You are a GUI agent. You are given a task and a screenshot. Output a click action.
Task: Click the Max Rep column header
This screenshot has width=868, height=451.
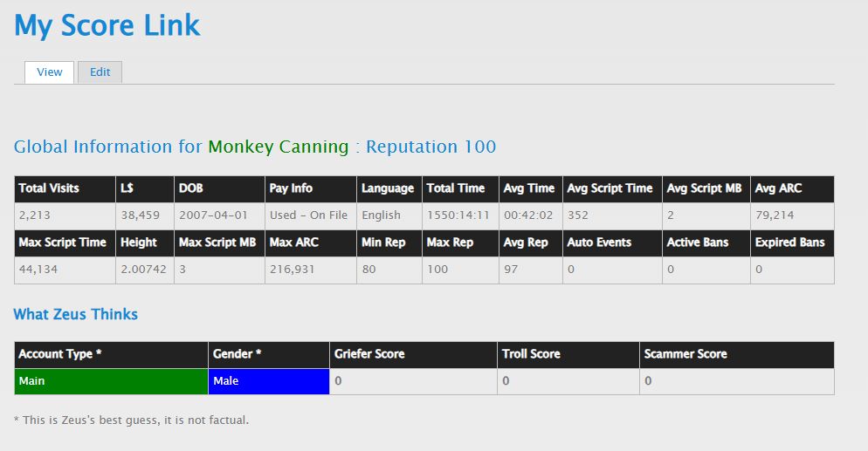pyautogui.click(x=460, y=243)
